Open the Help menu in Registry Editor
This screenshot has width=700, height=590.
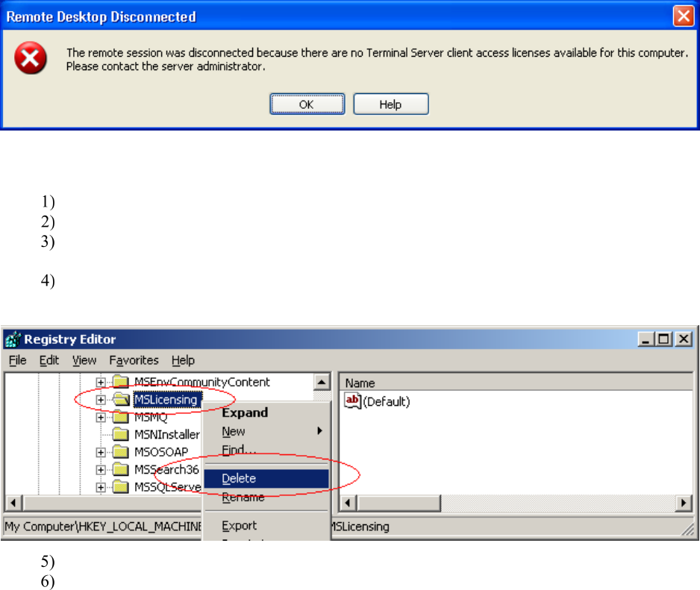click(183, 360)
